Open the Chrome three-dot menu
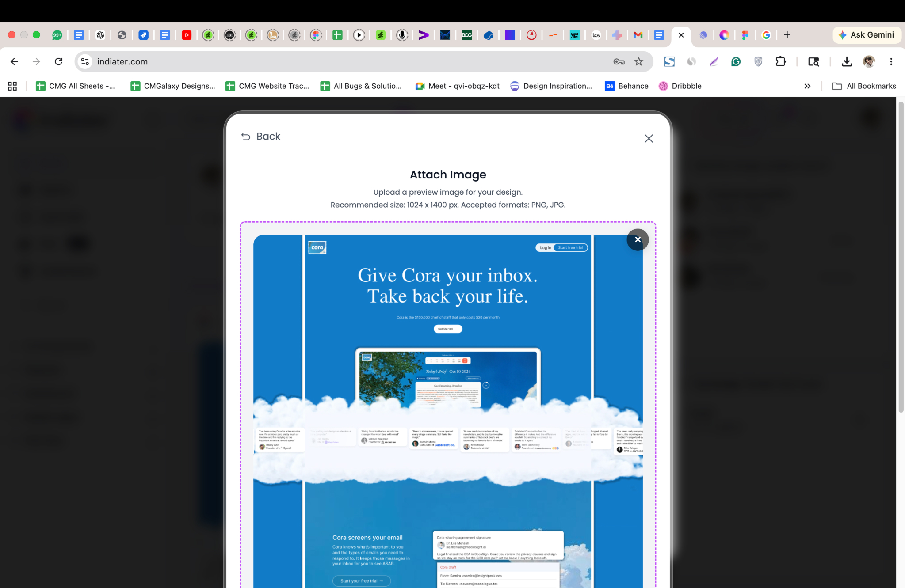 (x=891, y=62)
